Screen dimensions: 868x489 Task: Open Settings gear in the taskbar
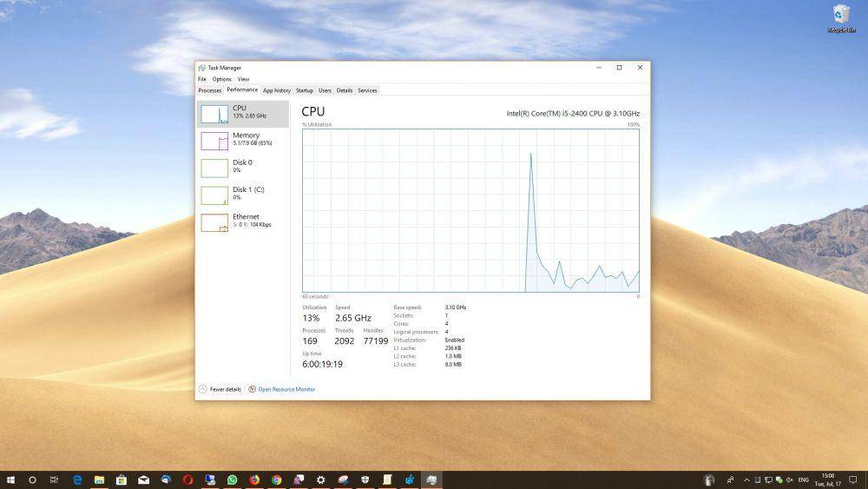pyautogui.click(x=320, y=480)
